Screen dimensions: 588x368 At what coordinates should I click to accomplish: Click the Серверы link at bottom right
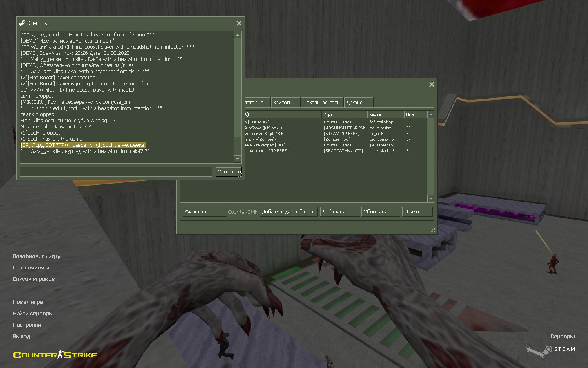pyautogui.click(x=562, y=337)
